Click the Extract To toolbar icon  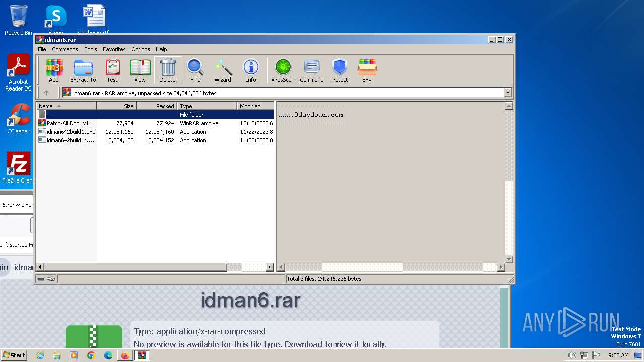(83, 70)
